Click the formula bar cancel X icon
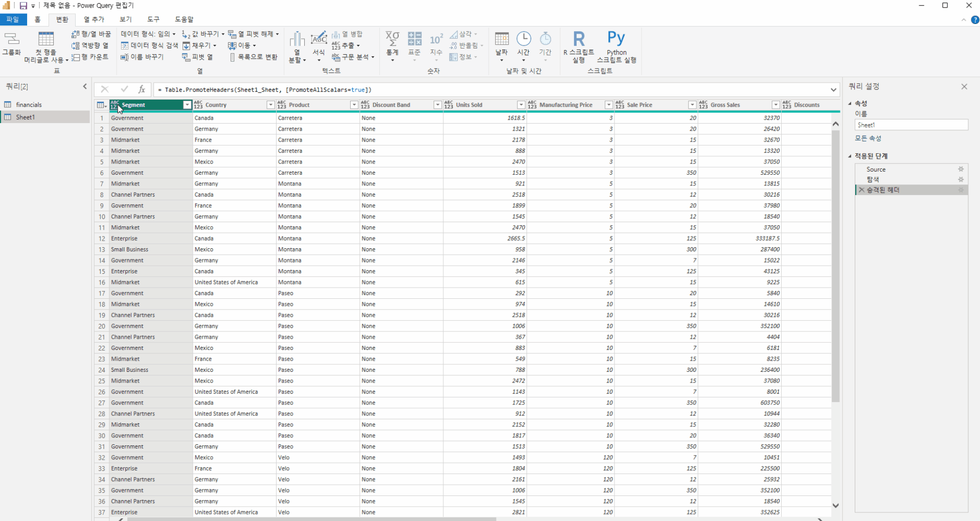Image resolution: width=980 pixels, height=521 pixels. click(105, 89)
